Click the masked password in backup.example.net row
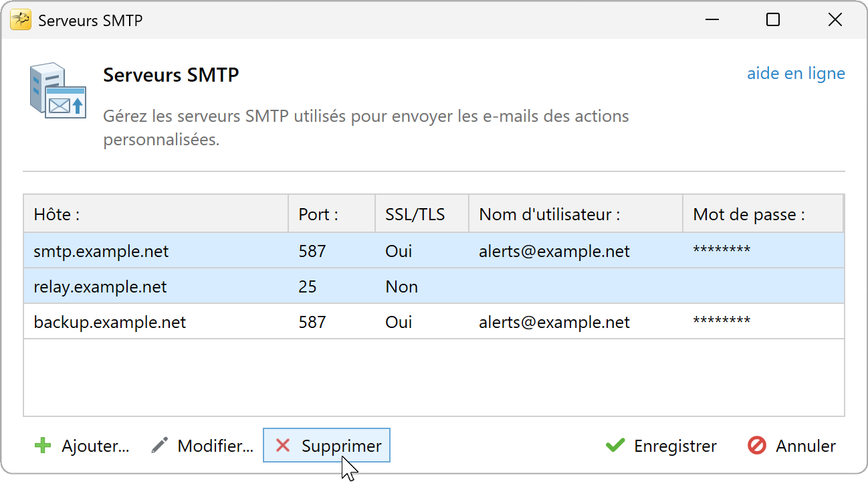The width and height of the screenshot is (868, 502). 722,322
